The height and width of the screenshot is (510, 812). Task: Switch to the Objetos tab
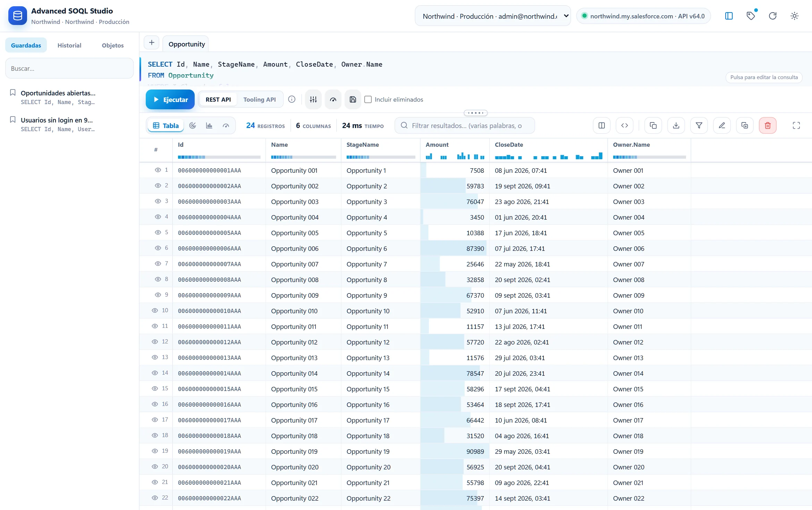[113, 45]
